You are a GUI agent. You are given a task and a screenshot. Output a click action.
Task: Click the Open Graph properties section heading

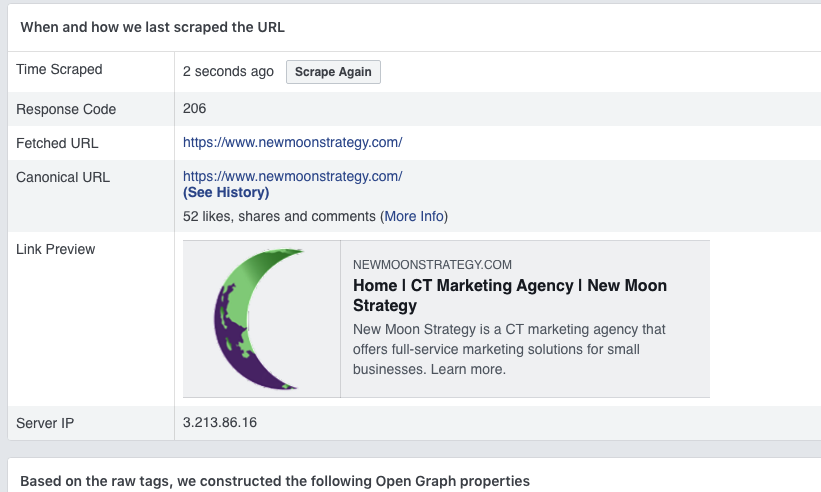[275, 481]
